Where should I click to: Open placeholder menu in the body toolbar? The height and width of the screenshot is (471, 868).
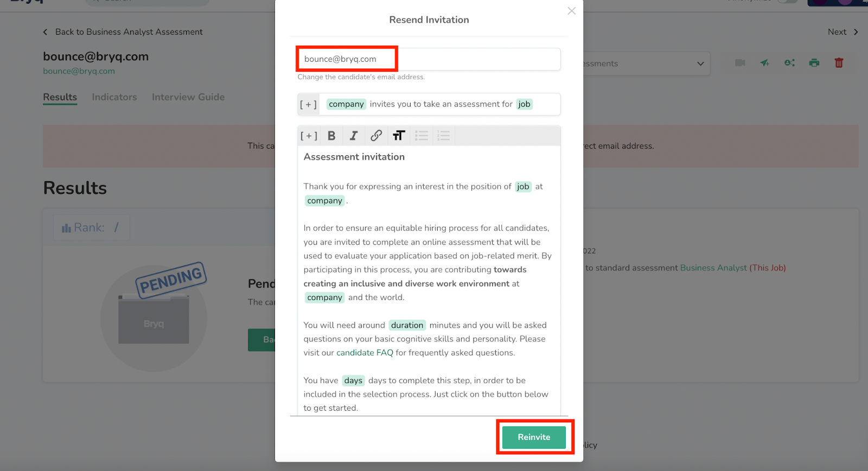point(309,136)
